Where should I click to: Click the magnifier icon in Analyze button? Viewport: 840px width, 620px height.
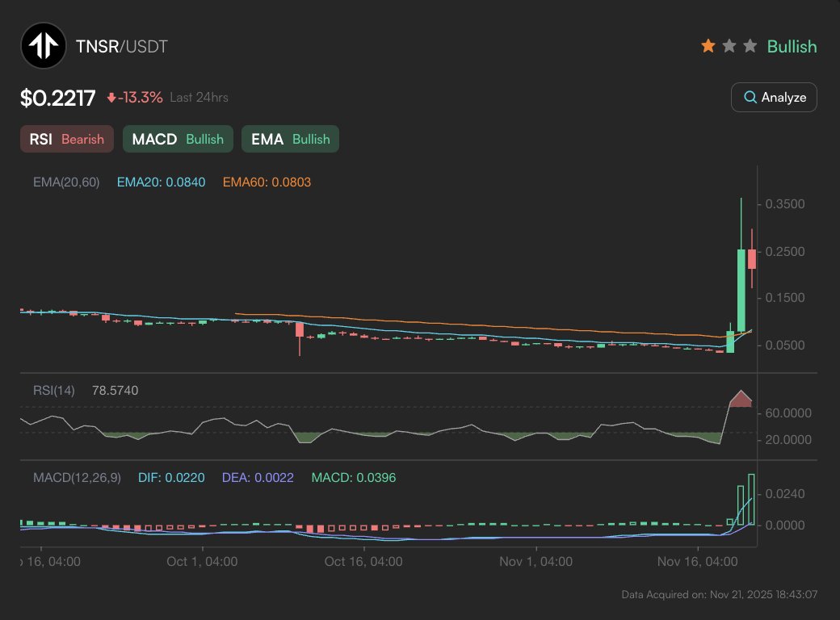[x=750, y=97]
